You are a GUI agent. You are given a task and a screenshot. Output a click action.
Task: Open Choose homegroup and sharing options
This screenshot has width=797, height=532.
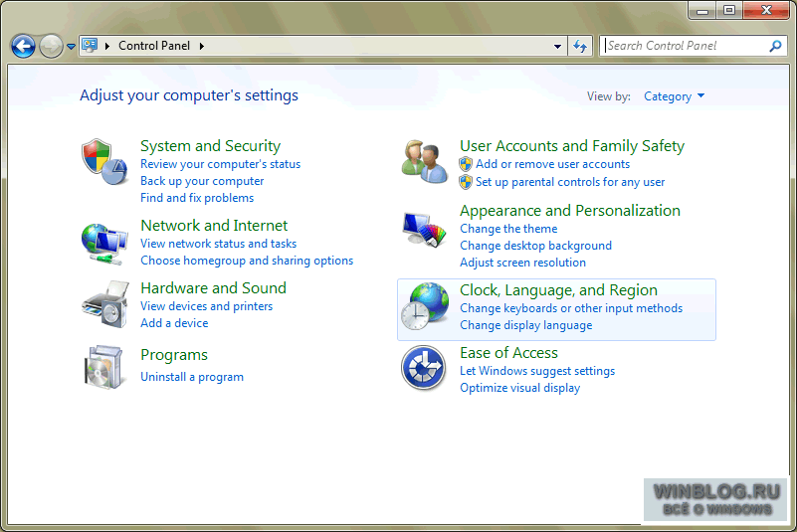tap(247, 261)
